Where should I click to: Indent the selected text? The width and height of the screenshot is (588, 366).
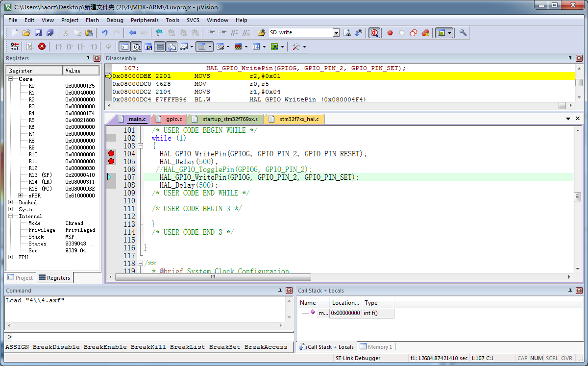point(211,33)
